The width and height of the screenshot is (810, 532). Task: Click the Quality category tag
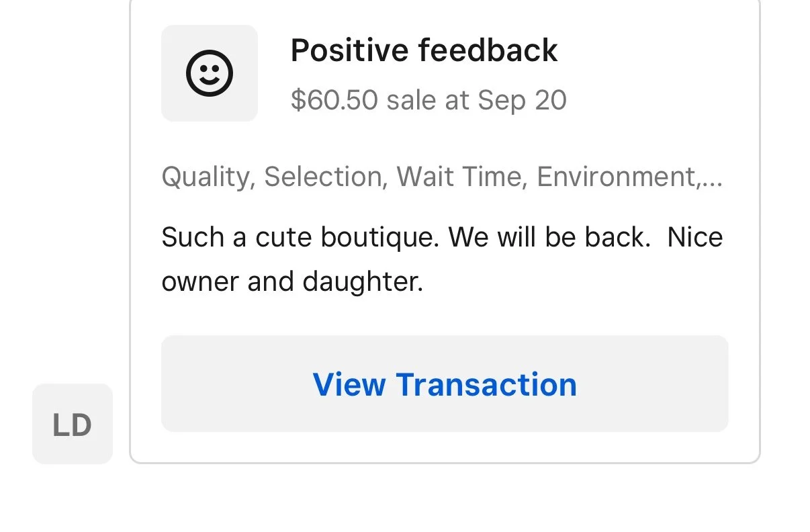[205, 177]
